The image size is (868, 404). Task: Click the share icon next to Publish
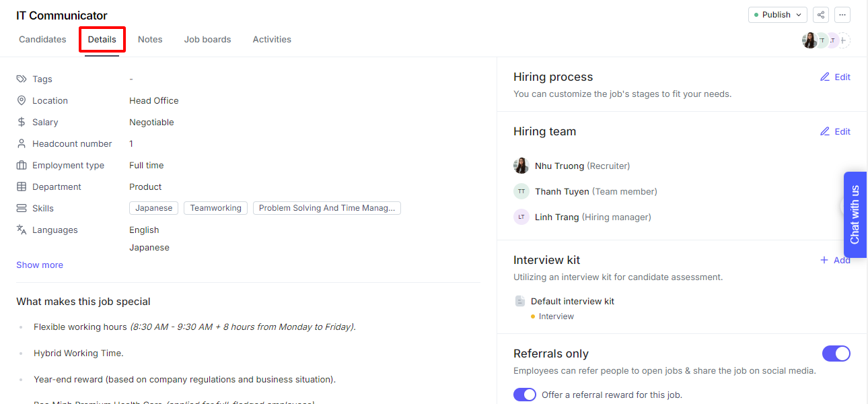[820, 15]
